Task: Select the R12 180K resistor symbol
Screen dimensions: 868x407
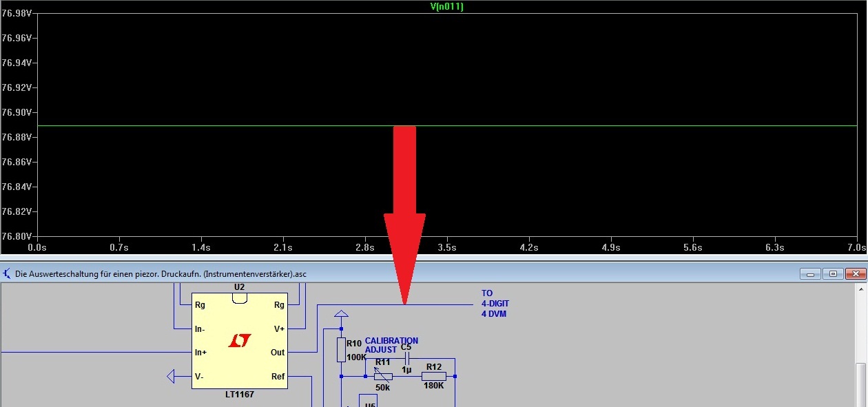Action: click(x=433, y=376)
